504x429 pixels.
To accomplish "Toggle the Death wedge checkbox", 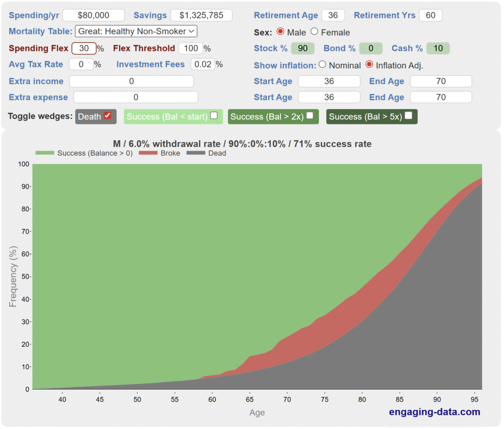I will point(107,116).
